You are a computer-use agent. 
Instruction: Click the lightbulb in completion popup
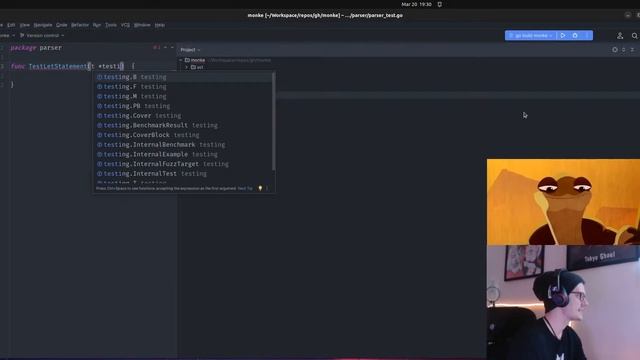click(260, 188)
